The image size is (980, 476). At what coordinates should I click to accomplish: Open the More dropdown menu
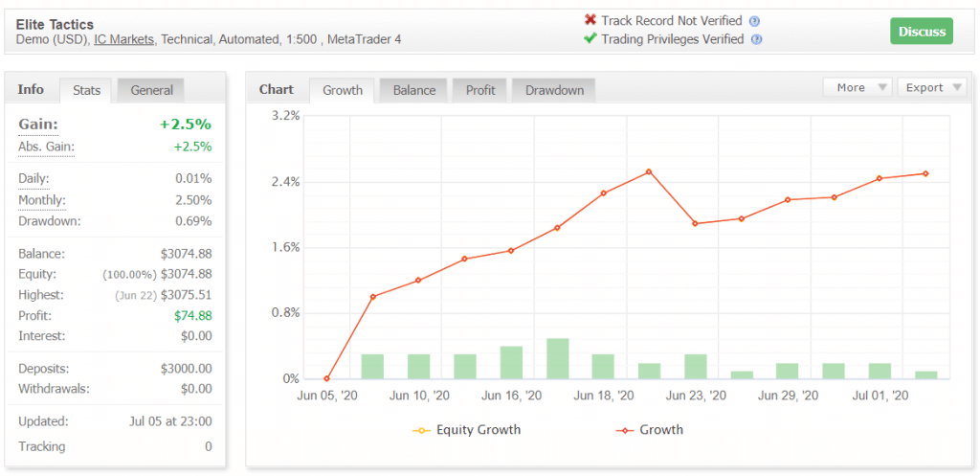tap(857, 87)
